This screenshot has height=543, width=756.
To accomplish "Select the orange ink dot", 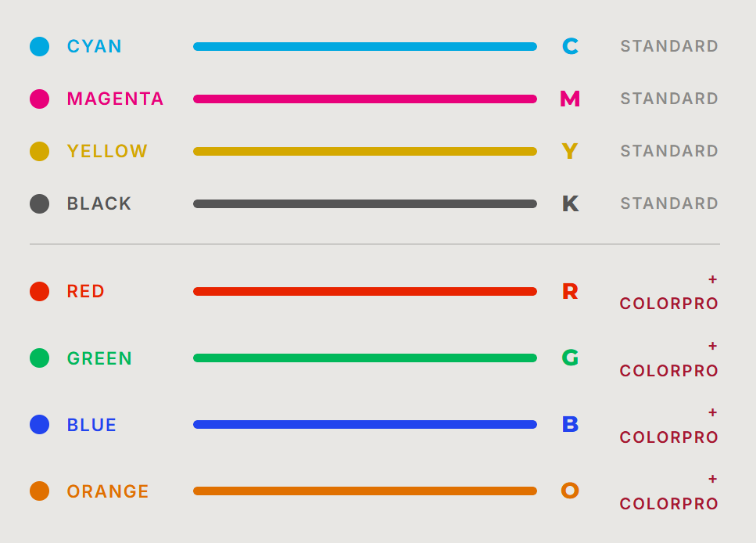I will 39,491.
